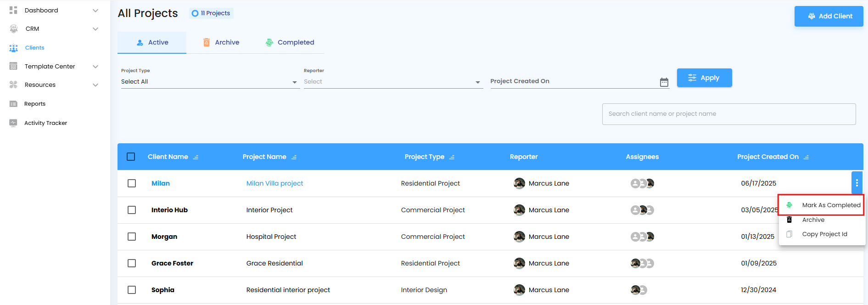Click the search client or project field
This screenshot has width=868, height=305.
[728, 114]
